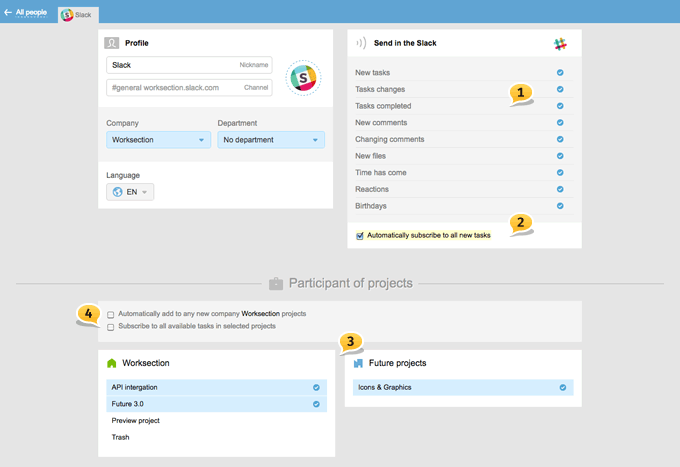680x467 pixels.
Task: Toggle New tasks notification check
Action: (x=560, y=72)
